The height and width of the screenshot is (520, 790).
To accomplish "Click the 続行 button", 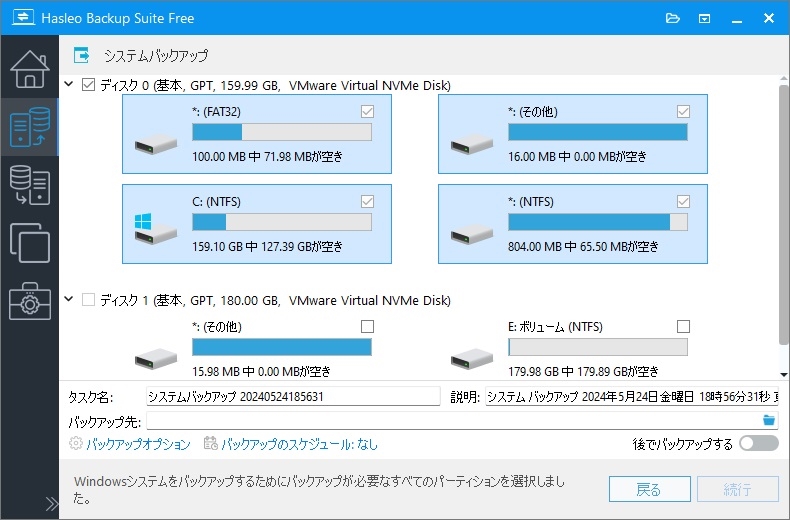I will [738, 489].
